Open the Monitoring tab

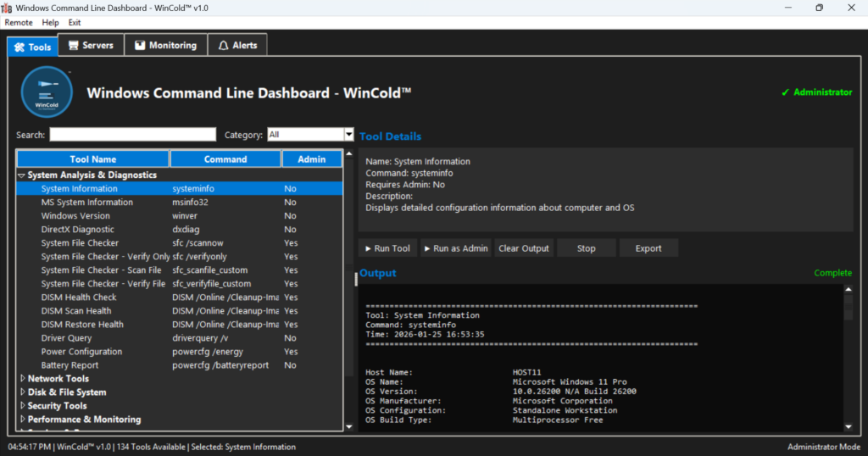click(165, 46)
